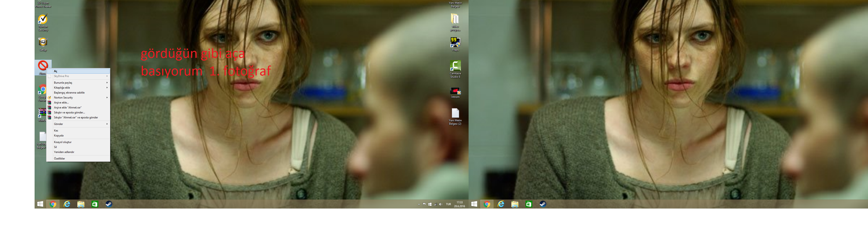Viewport: 868px width, 244px height.
Task: Show hidden tray icons arrow
Action: tap(419, 204)
